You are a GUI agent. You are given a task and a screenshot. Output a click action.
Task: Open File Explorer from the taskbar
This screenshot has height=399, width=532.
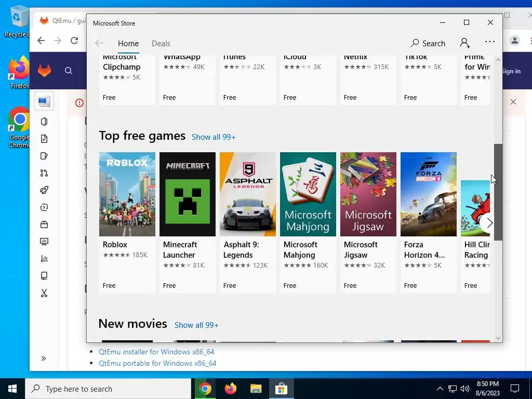(256, 389)
